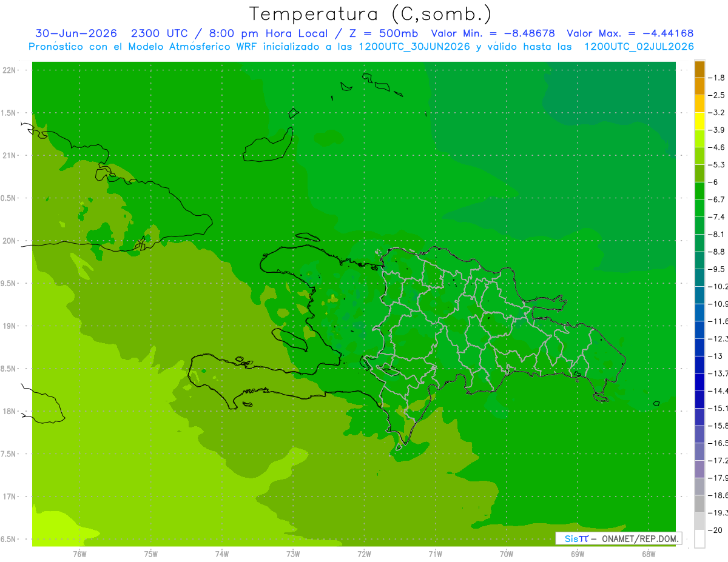728x562 pixels.
Task: Click the "71W" longitude label
Action: pyautogui.click(x=435, y=554)
